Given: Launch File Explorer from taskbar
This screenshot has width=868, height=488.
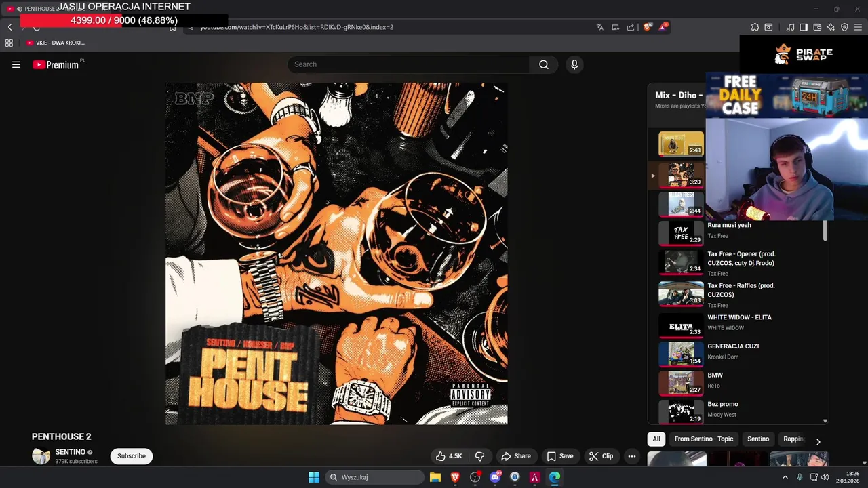Looking at the screenshot, I should click(x=435, y=477).
